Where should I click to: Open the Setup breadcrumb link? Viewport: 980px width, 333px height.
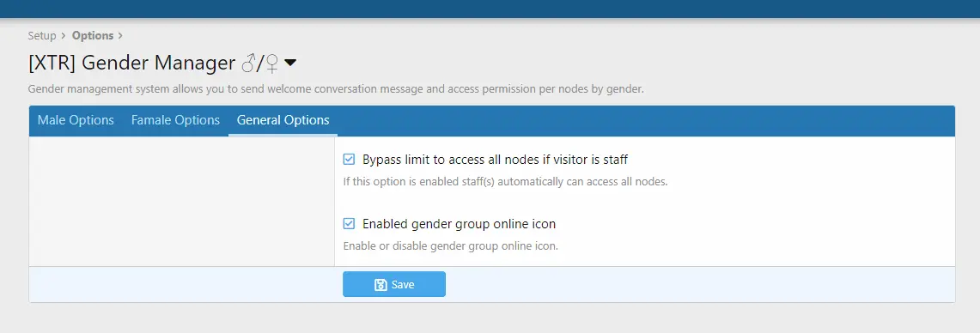click(x=42, y=35)
